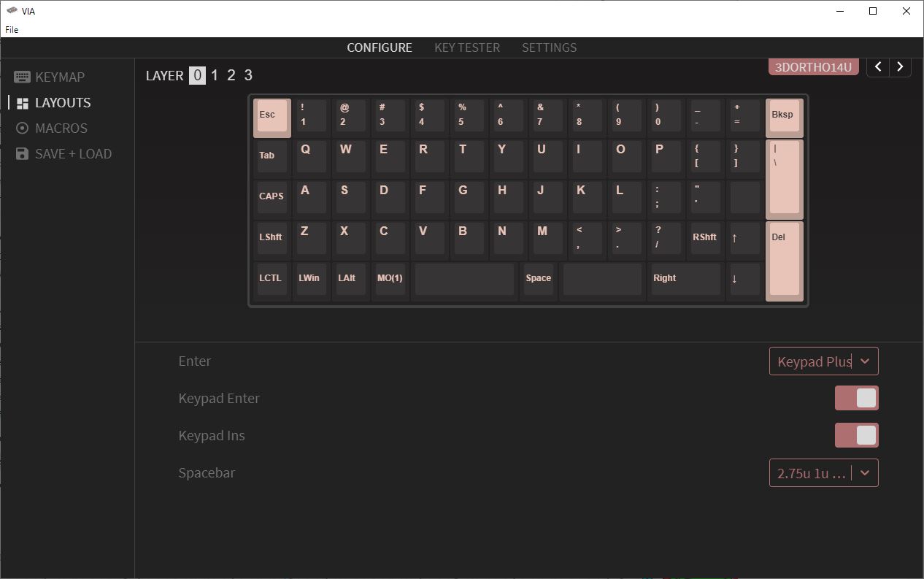The width and height of the screenshot is (924, 579).
Task: Switch to the KEY TESTER tab
Action: [x=467, y=47]
